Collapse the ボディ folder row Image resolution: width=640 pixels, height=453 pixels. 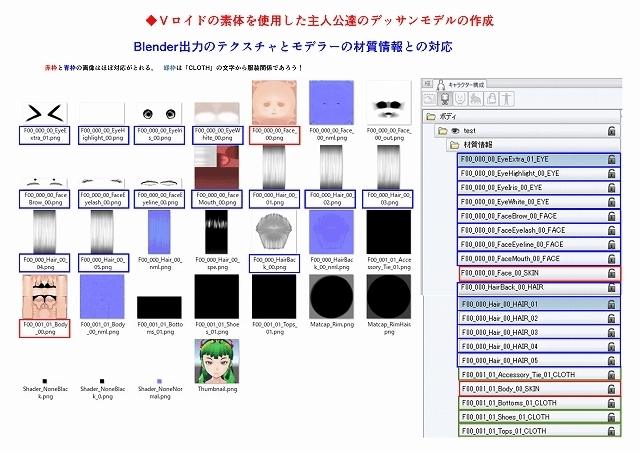point(522,117)
